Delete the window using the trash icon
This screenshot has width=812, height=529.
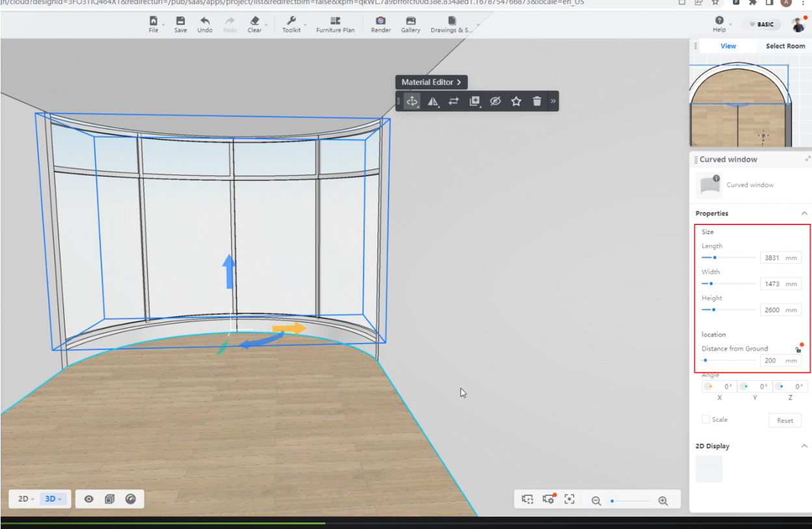click(x=537, y=101)
